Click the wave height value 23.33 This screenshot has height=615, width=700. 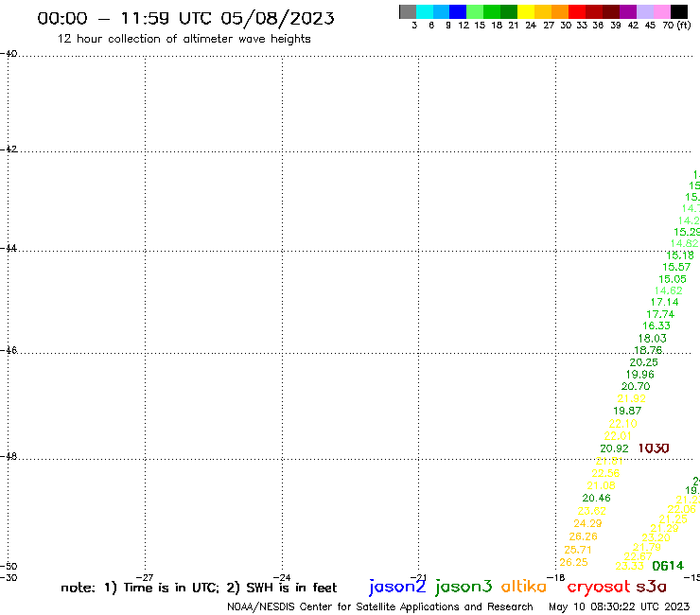coord(629,567)
